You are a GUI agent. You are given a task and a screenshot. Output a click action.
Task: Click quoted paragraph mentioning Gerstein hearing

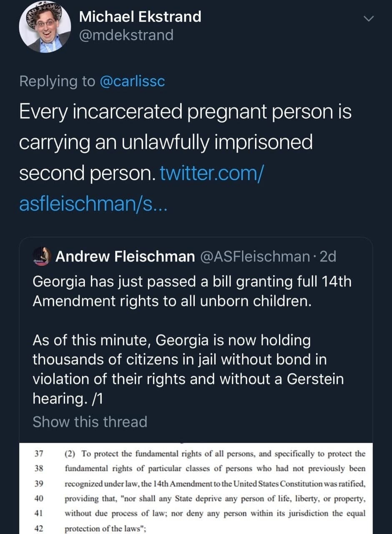[x=188, y=369]
